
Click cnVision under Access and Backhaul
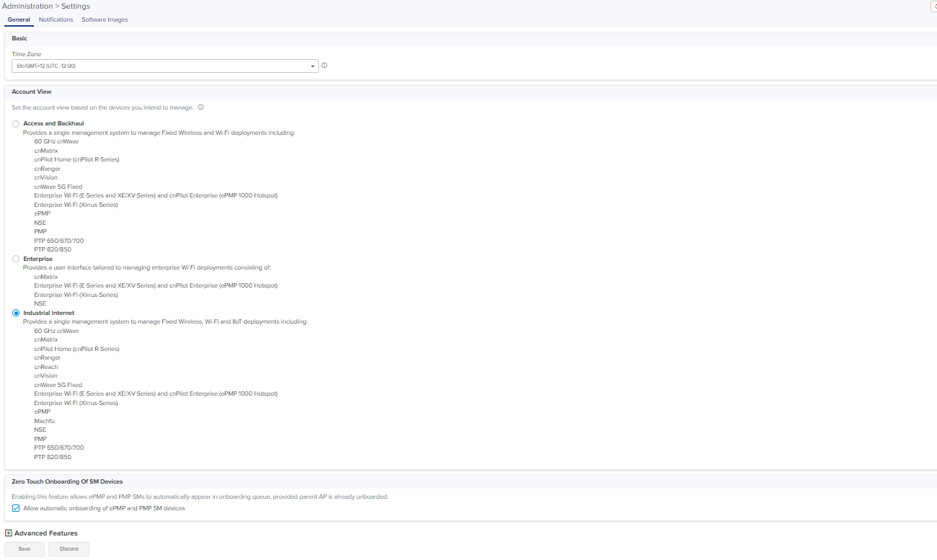coord(45,177)
